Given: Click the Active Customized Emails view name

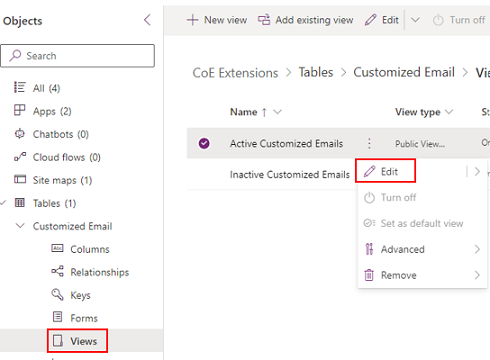Looking at the screenshot, I should point(286,143).
